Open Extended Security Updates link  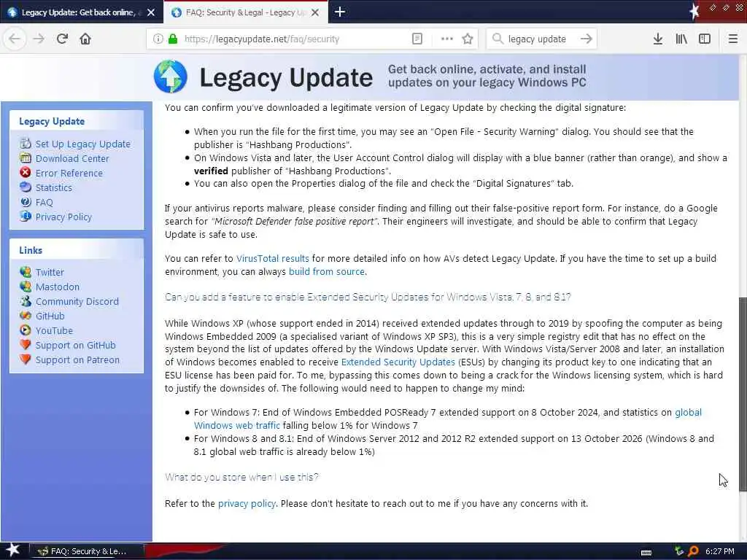(x=398, y=362)
